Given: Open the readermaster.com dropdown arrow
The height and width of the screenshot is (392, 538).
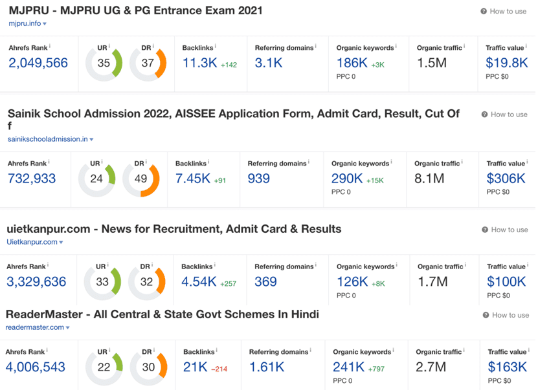Looking at the screenshot, I should (67, 328).
